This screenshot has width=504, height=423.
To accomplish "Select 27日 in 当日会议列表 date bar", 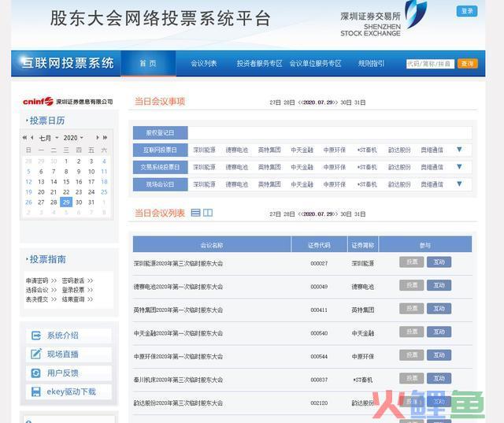I will click(275, 214).
